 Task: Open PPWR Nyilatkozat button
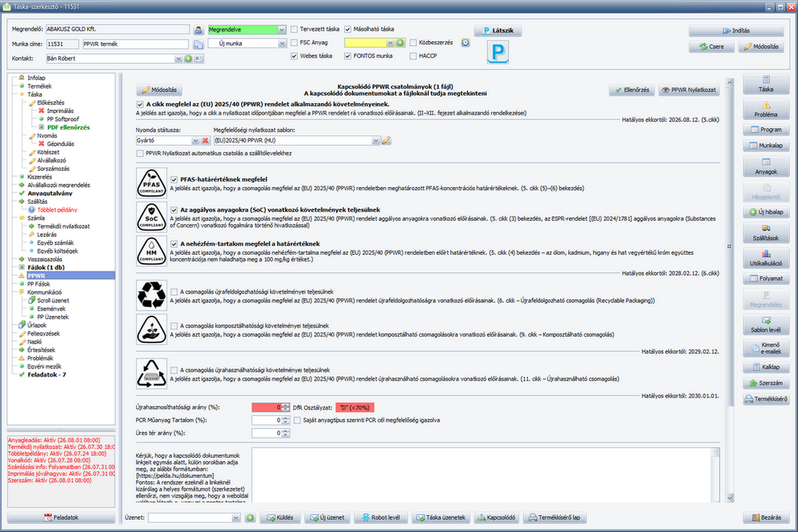pos(688,90)
